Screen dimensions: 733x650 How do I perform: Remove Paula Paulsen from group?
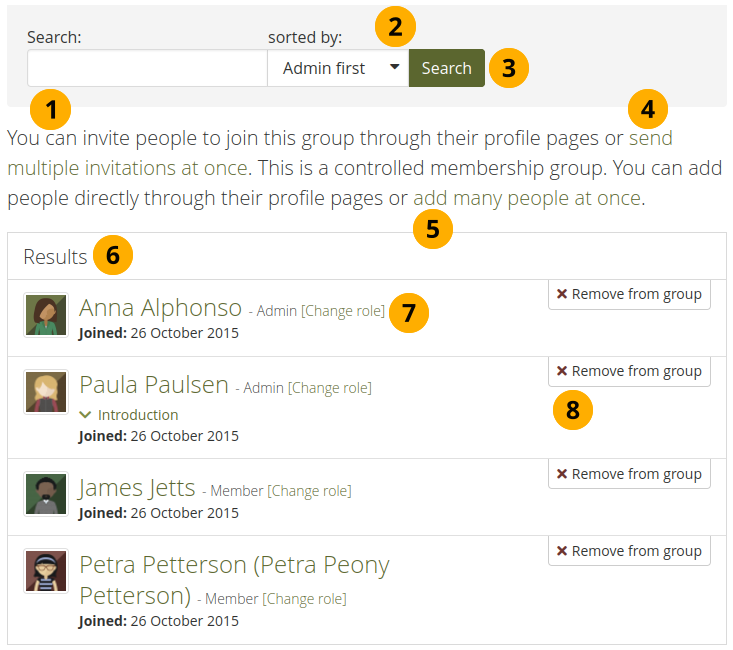(x=629, y=371)
